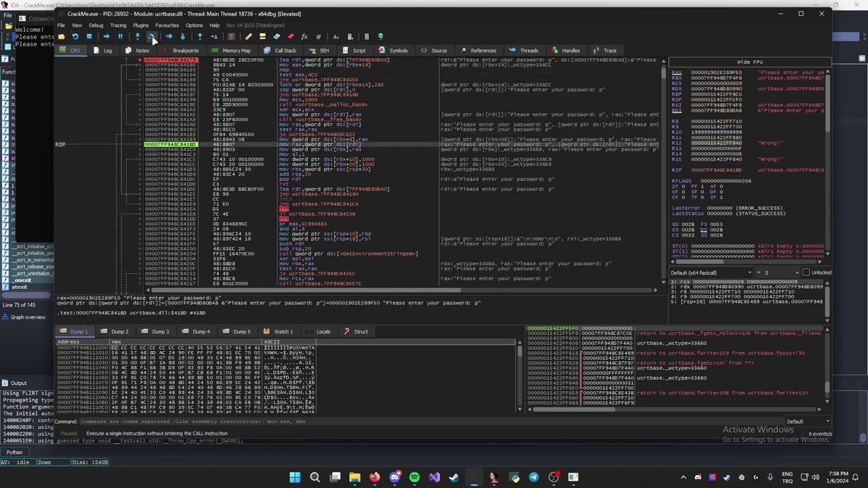This screenshot has height=488, width=868.
Task: Click trace over icon
Action: click(x=182, y=37)
